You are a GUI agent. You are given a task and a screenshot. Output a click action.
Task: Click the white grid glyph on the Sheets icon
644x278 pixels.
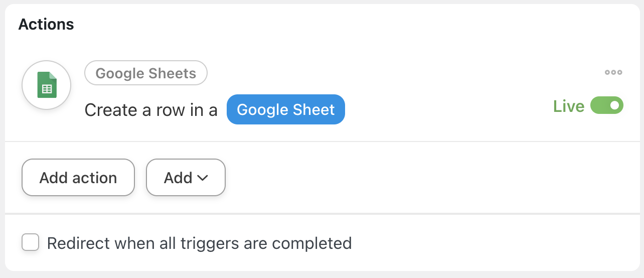point(47,89)
